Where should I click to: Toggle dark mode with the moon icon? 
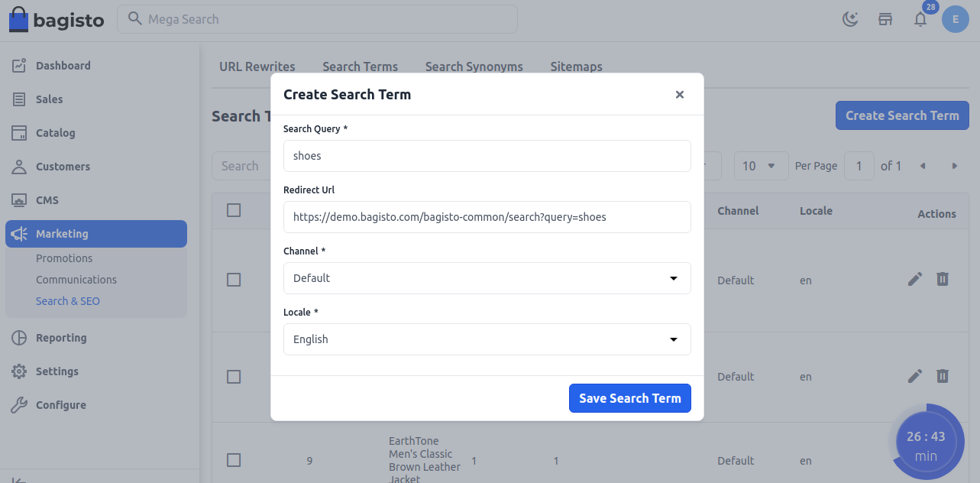pos(850,19)
